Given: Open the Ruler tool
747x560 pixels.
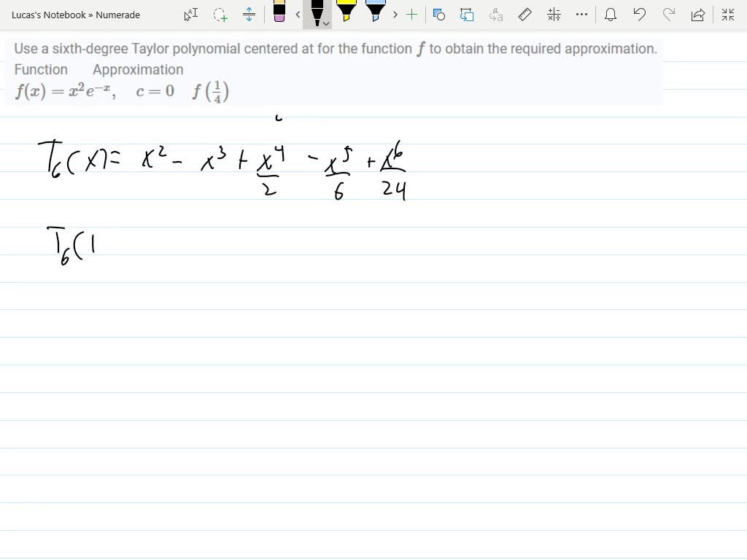Looking at the screenshot, I should click(525, 15).
